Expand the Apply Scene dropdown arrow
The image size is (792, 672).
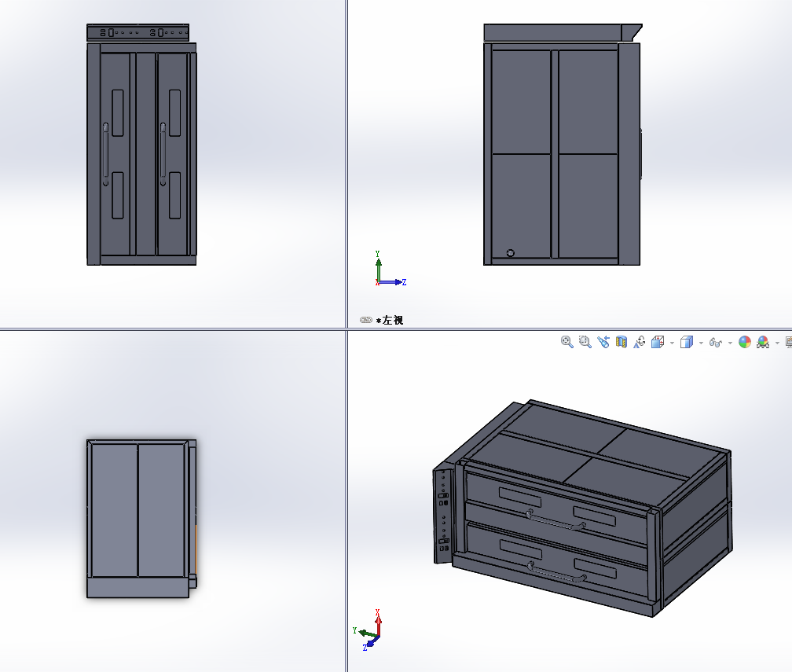(777, 343)
